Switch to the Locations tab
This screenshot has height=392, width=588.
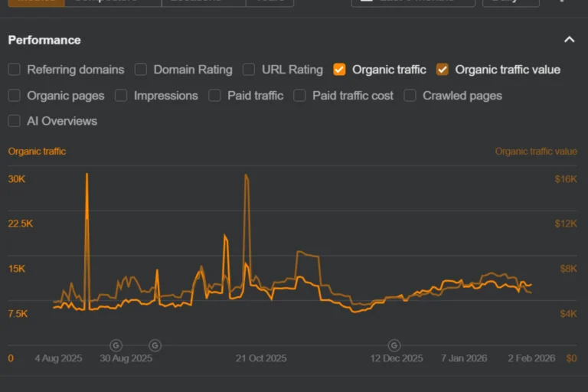203,2
